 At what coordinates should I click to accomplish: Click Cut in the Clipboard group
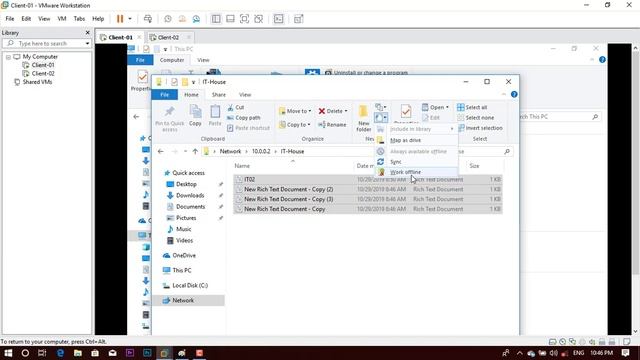point(236,107)
